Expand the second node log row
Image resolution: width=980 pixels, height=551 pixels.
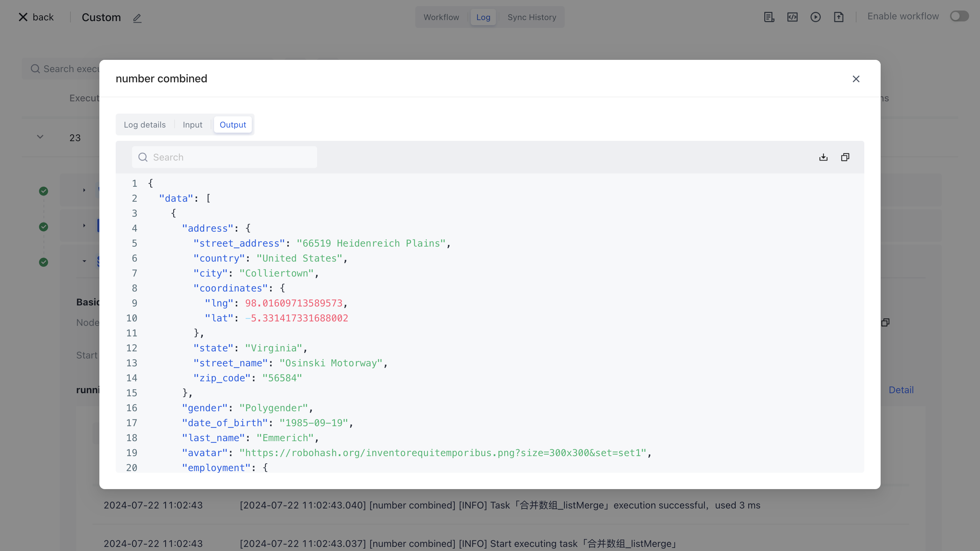click(x=84, y=226)
